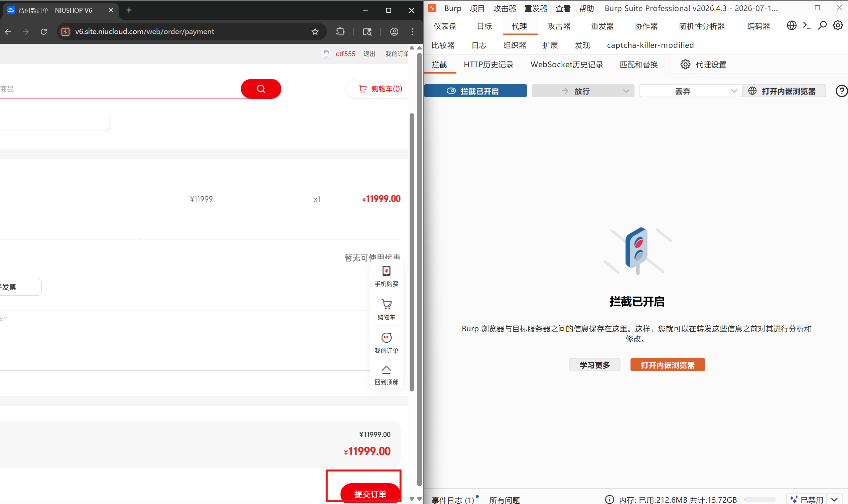Screen dimensions: 848x504
Task: Expand the 放行 dropdown arrow
Action: (626, 91)
